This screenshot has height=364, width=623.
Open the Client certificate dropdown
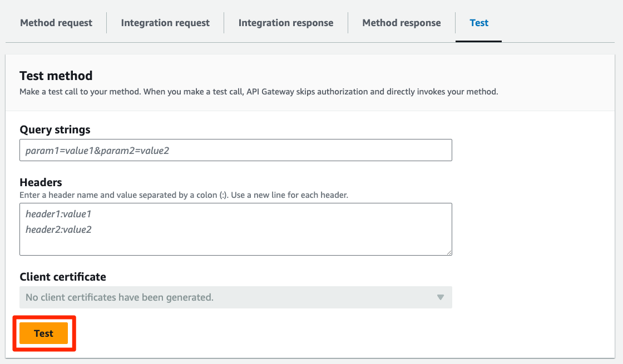coord(235,297)
